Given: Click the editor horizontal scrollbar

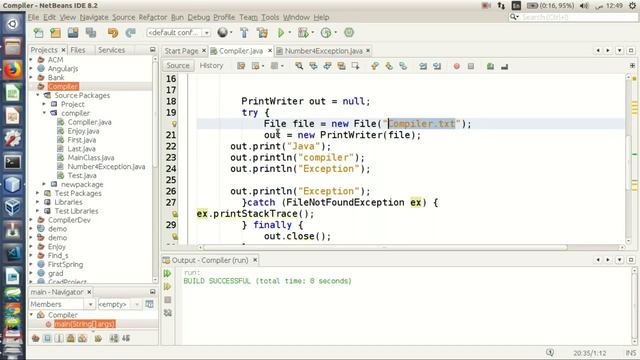Looking at the screenshot, I should pos(385,247).
